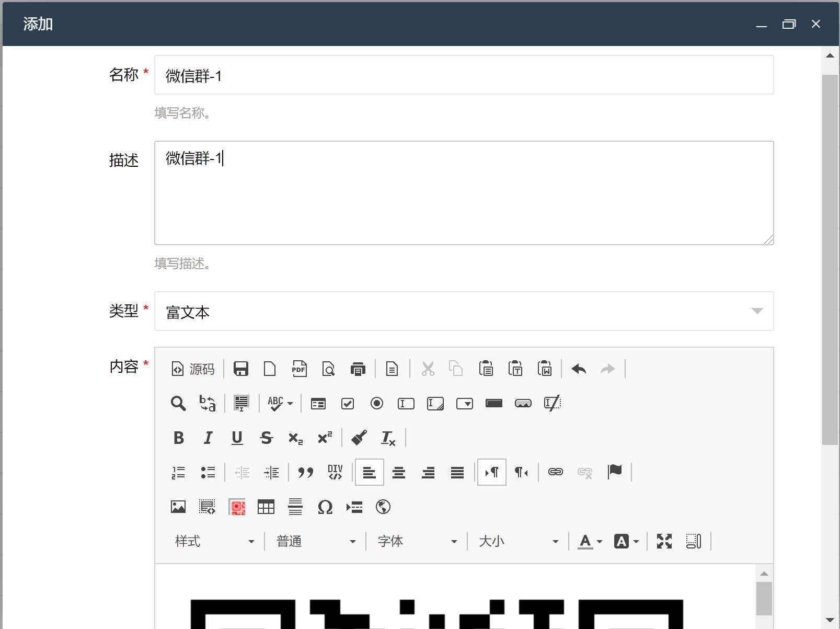The image size is (840, 629).
Task: Open the templates icon
Action: point(392,369)
